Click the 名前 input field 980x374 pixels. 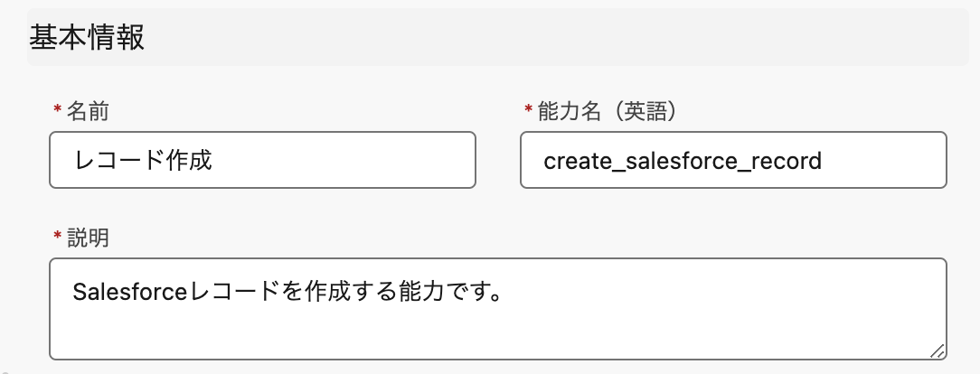(262, 161)
